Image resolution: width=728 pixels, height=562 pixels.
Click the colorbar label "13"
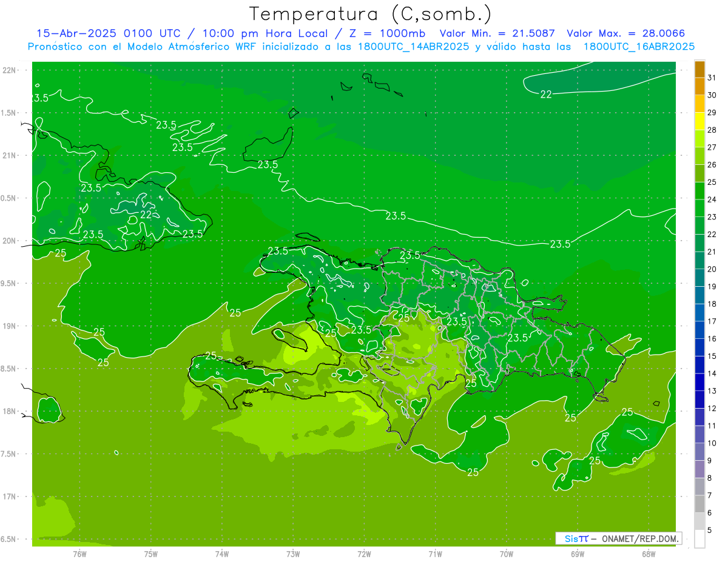(712, 391)
